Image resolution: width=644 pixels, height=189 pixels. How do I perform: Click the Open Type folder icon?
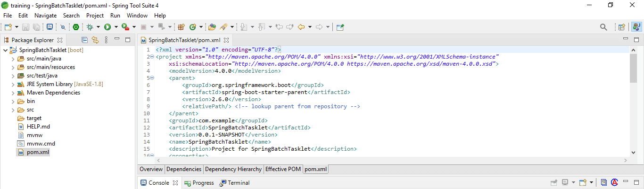[x=212, y=27]
